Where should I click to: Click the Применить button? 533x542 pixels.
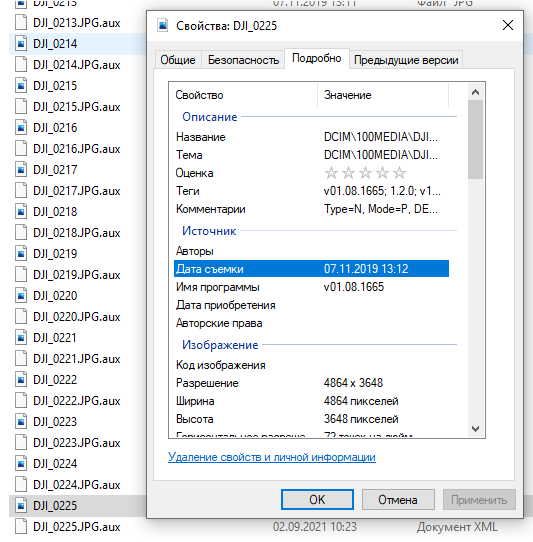(x=479, y=499)
